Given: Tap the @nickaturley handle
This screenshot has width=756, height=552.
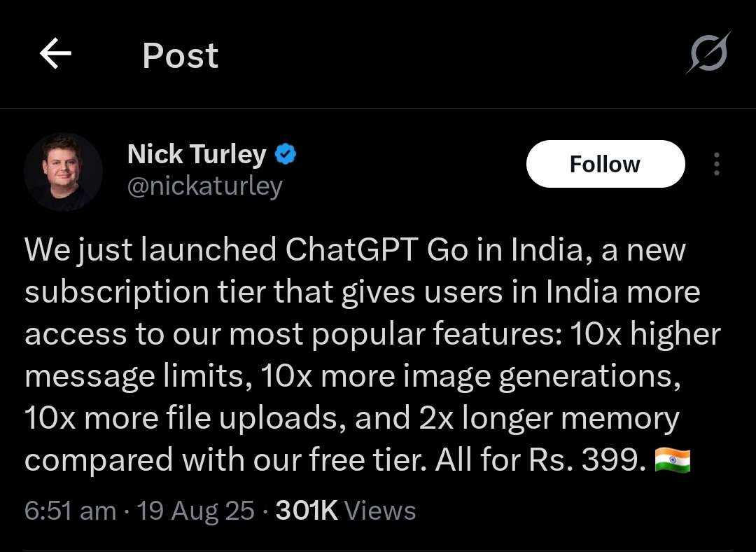Looking at the screenshot, I should pos(205,186).
